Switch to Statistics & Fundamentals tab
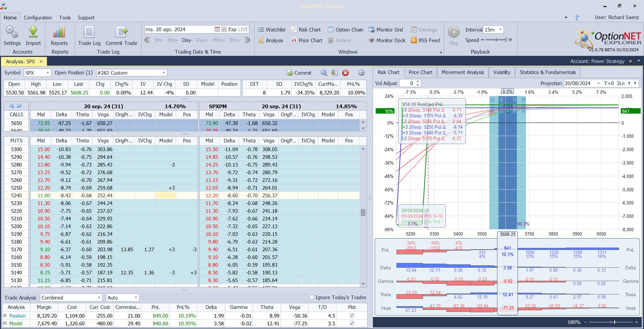Viewport: 644px width, 329px height. pyautogui.click(x=548, y=72)
